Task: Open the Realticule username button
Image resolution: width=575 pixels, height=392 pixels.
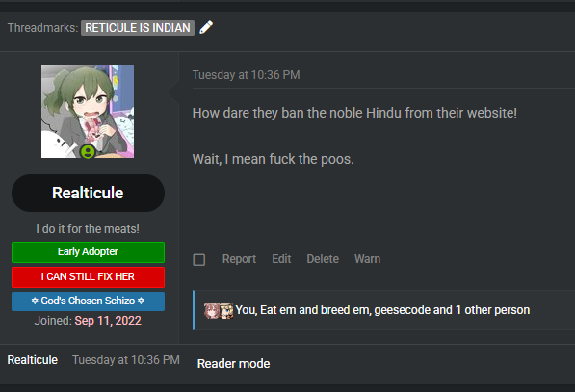Action: point(88,193)
